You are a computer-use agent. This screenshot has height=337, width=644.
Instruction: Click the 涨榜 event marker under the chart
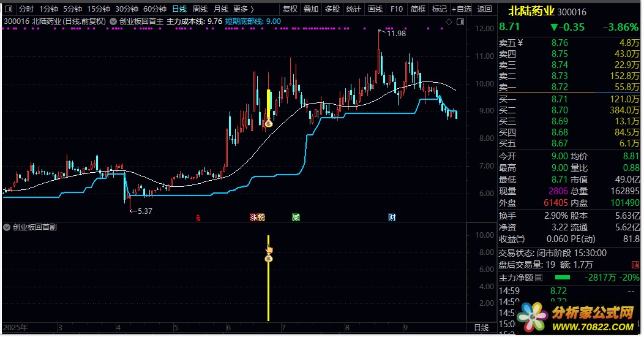[x=257, y=217]
